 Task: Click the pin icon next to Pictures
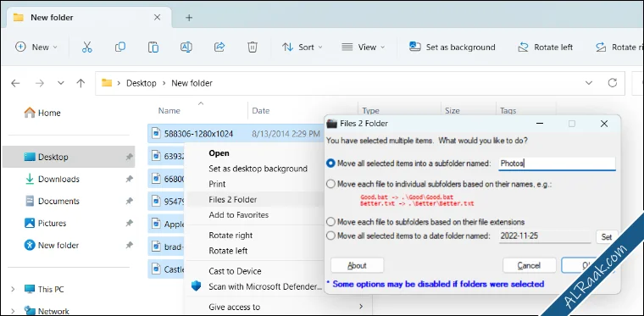[x=129, y=224]
